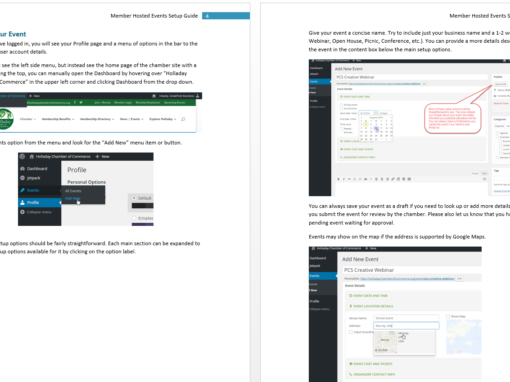Click the home icon beside Holladay Chamber of Commerce

coord(32,156)
